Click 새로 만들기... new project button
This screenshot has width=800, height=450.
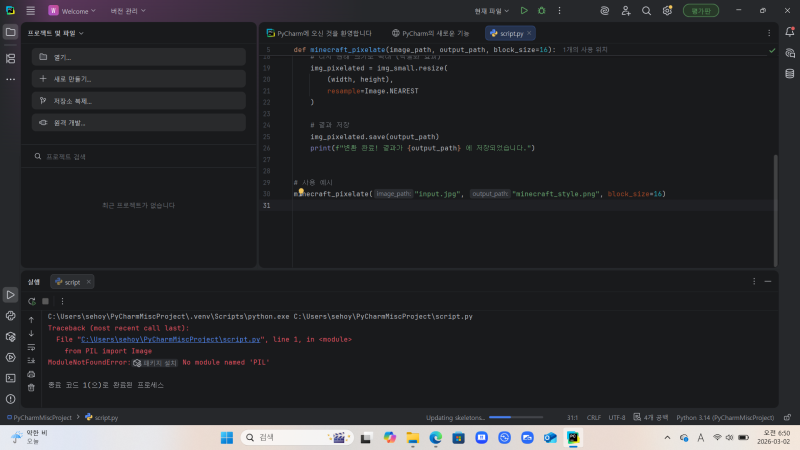139,79
